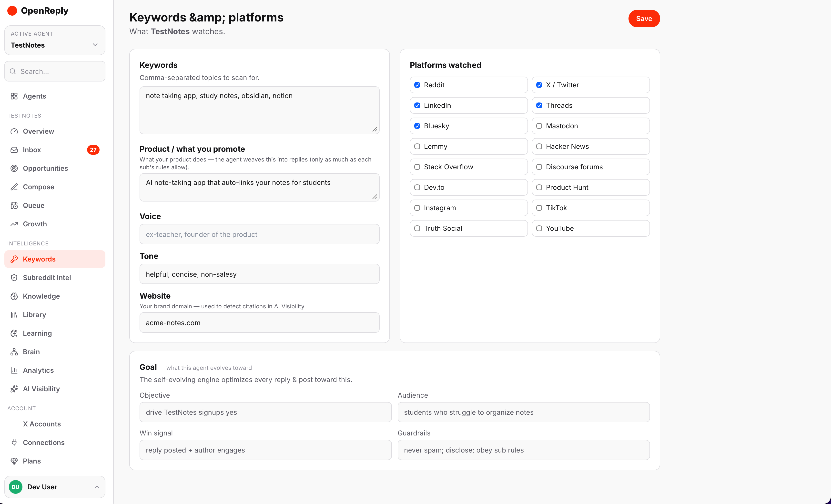The width and height of the screenshot is (831, 504).
Task: Grab the Keywords textarea resize handle
Action: point(375,130)
